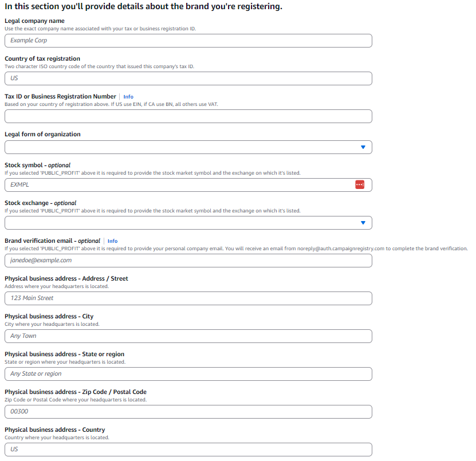
Task: Select the Brand verification email input
Action: pos(188,261)
